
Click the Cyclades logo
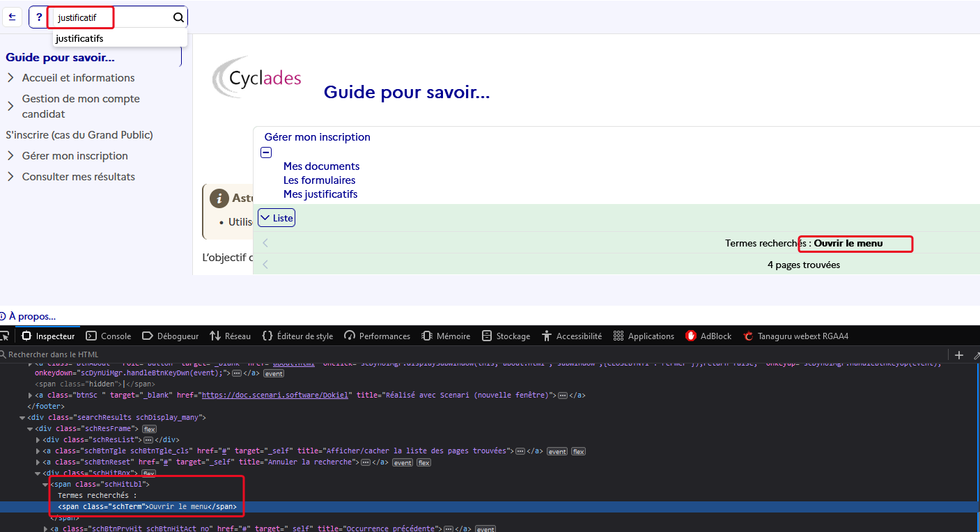click(257, 77)
